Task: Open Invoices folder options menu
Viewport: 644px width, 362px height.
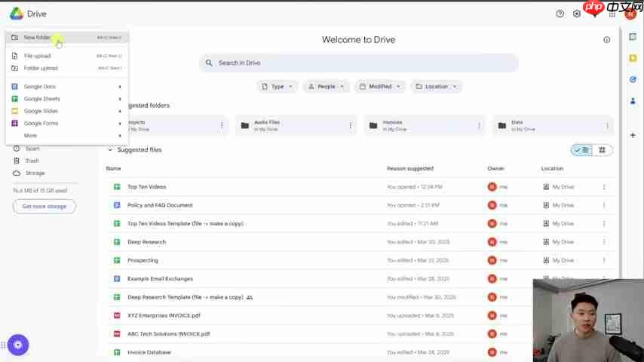Action: point(479,125)
